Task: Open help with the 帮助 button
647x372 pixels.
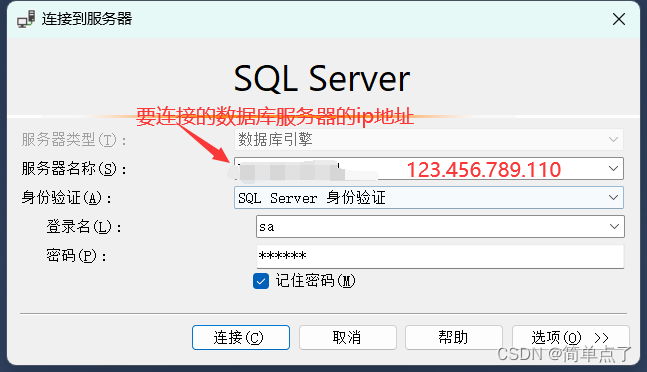Action: [x=453, y=337]
